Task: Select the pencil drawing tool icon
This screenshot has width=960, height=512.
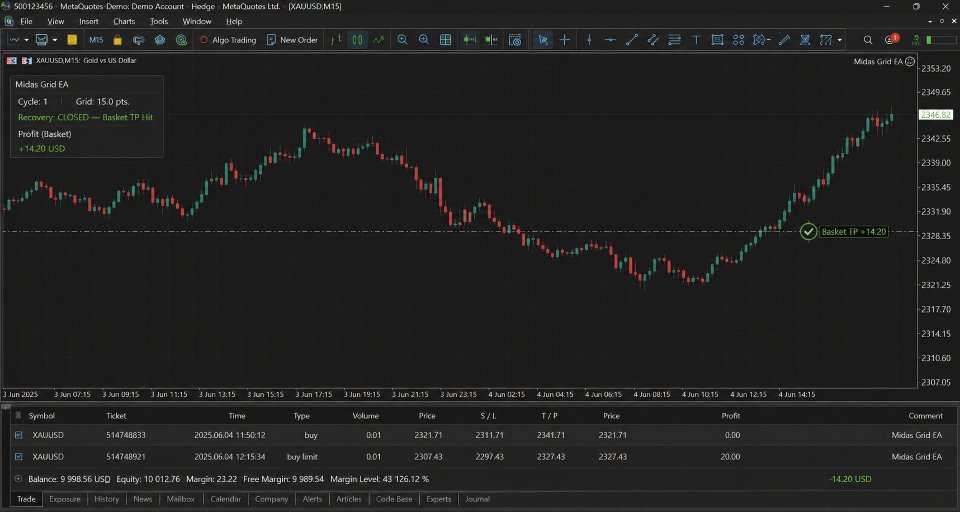Action: click(x=784, y=40)
